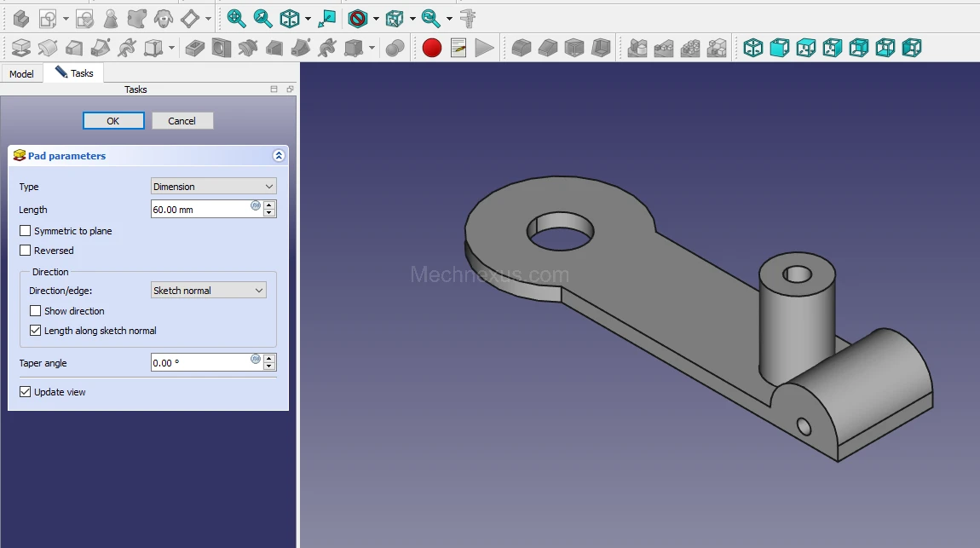This screenshot has width=980, height=548.
Task: Click the Length field showing 60.00 mm
Action: pyautogui.click(x=200, y=210)
